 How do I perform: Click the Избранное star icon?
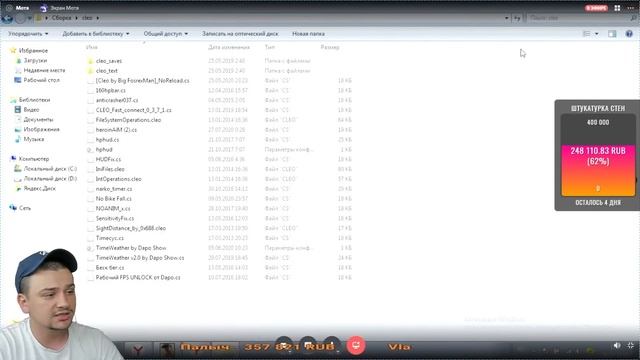coord(13,51)
